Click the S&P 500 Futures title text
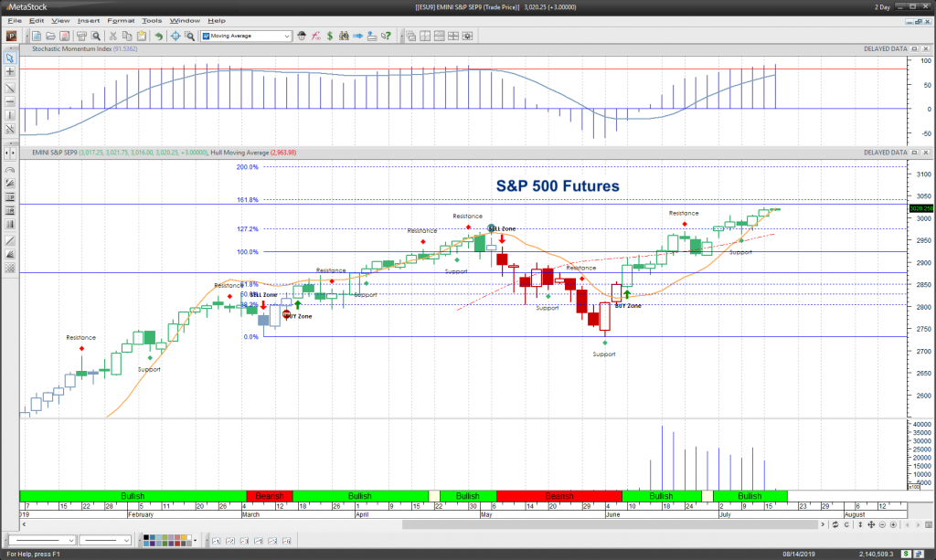Viewport: 936px width, 560px height. (x=558, y=186)
